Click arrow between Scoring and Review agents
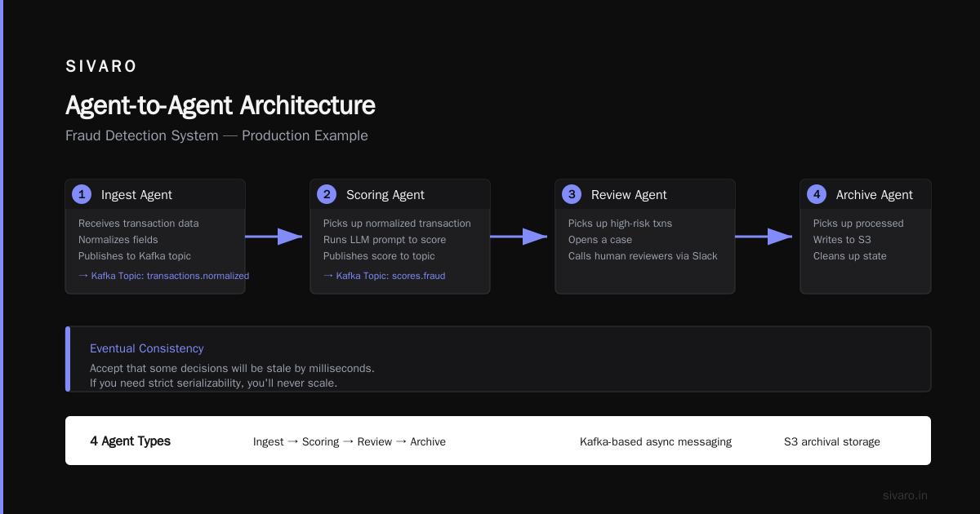Screen dimensions: 980x514 point(519,237)
